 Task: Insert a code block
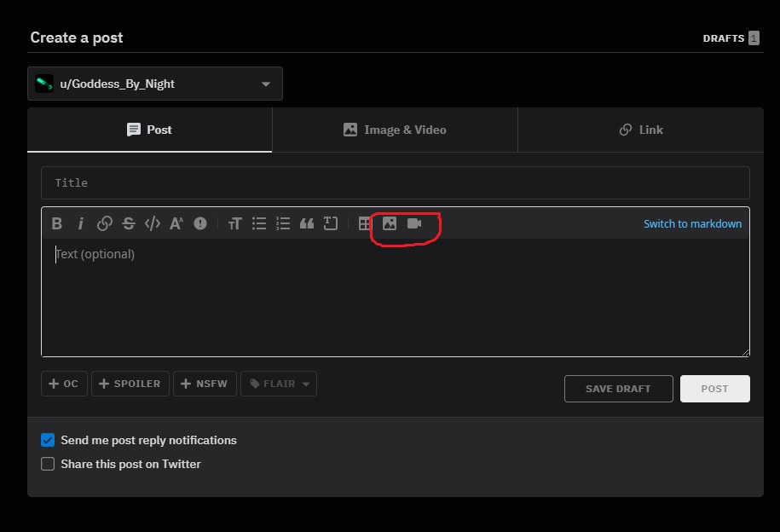tap(330, 223)
